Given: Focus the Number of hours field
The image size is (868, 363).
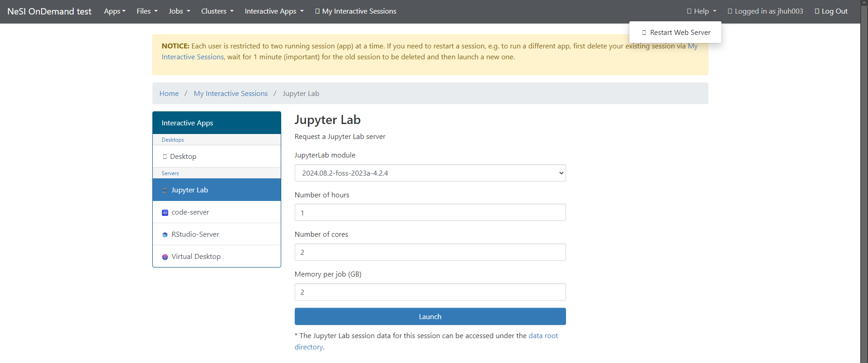Looking at the screenshot, I should click(x=430, y=213).
